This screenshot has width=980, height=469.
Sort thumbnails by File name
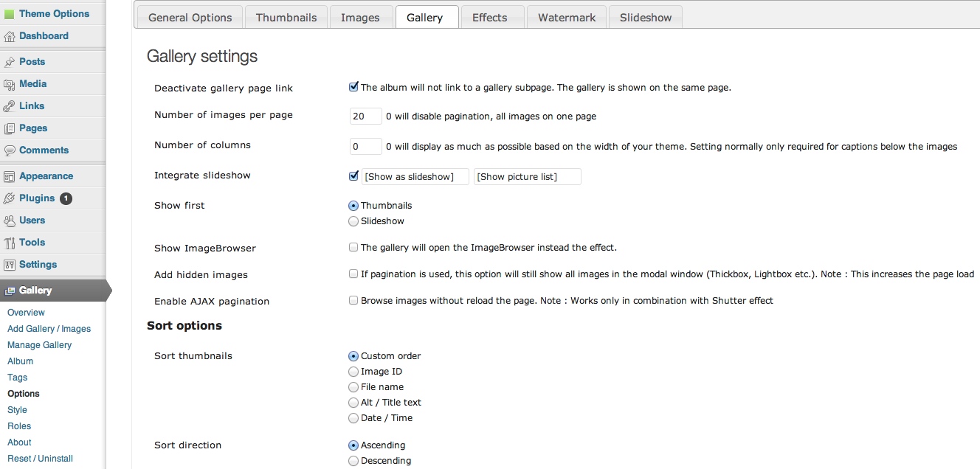tap(353, 387)
